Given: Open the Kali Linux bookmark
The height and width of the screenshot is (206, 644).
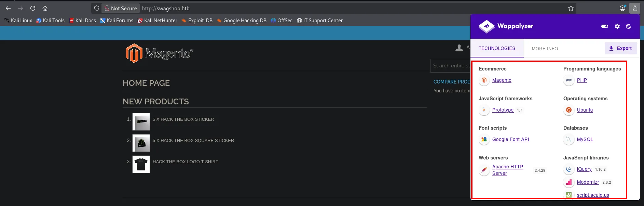Looking at the screenshot, I should tap(18, 21).
